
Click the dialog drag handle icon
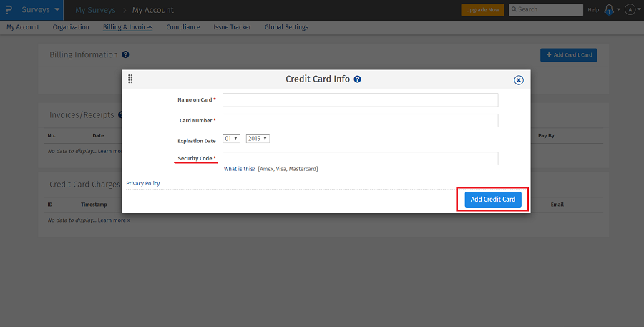click(130, 79)
